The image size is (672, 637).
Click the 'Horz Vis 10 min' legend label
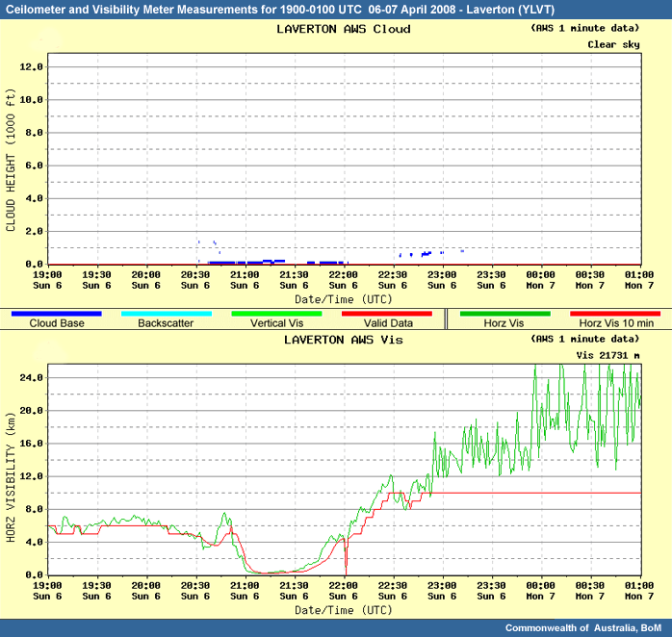point(617,323)
